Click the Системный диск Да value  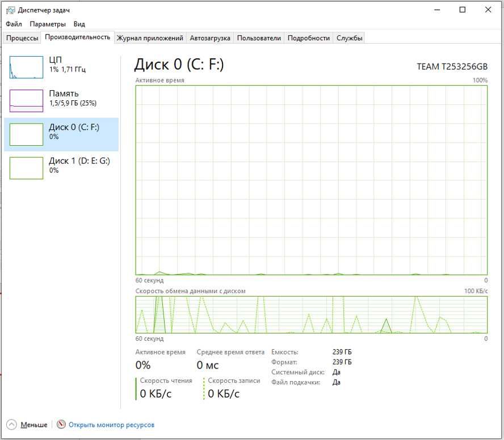coord(337,372)
